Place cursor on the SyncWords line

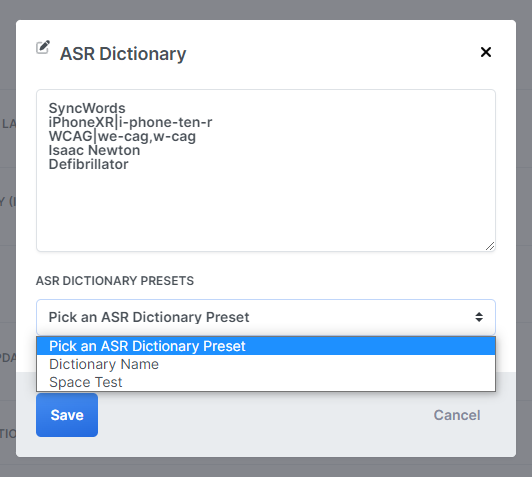(x=87, y=108)
